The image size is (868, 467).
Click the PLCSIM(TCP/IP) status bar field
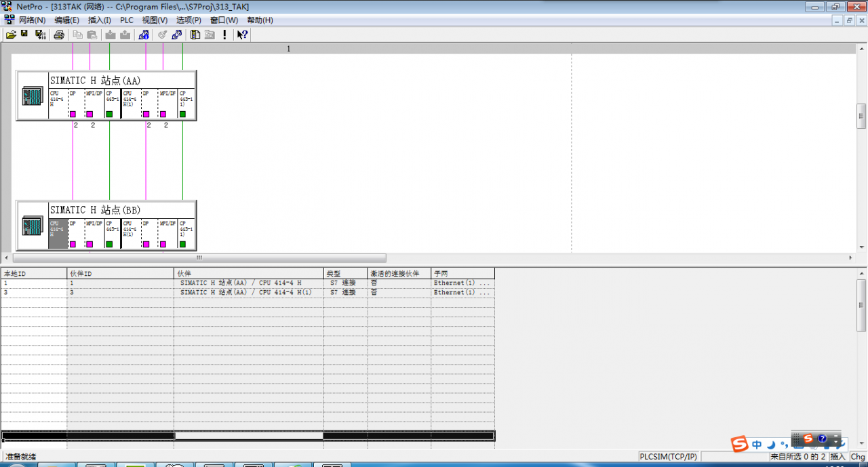(x=669, y=457)
